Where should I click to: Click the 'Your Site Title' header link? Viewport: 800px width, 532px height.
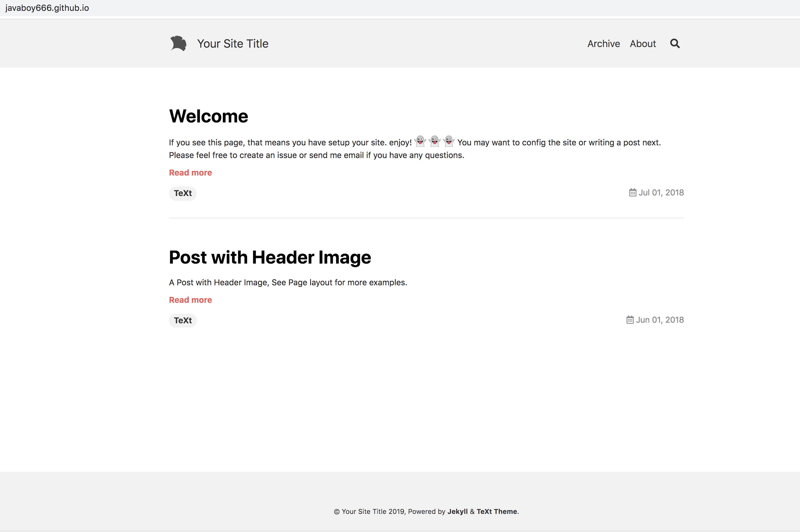click(x=233, y=44)
